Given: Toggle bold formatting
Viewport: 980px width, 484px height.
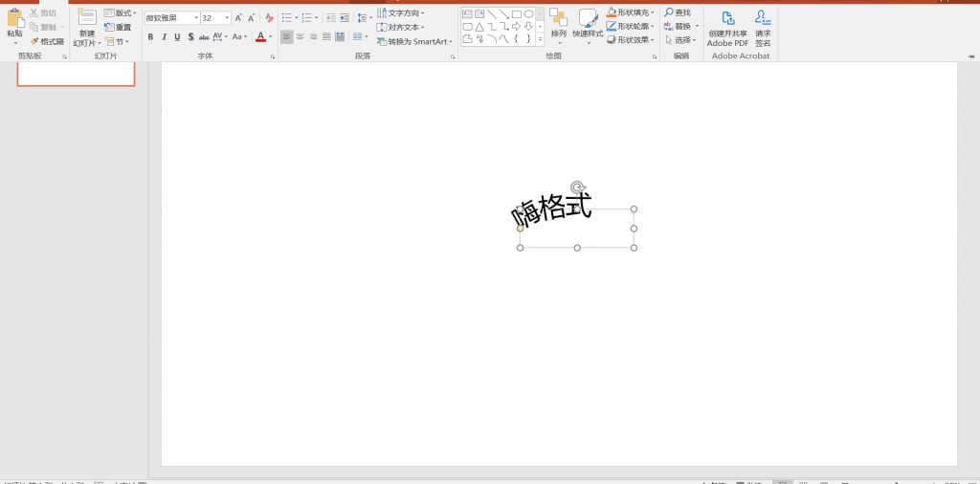Looking at the screenshot, I should point(150,36).
